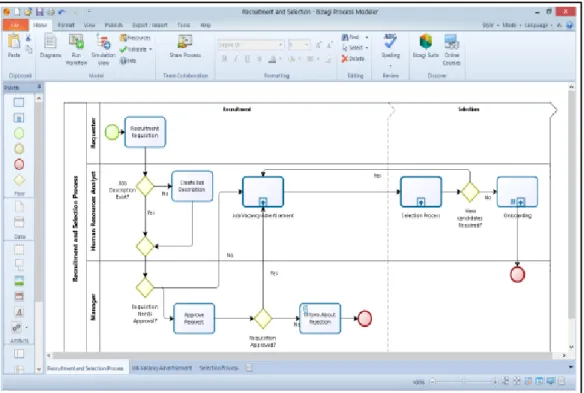The height and width of the screenshot is (393, 584).
Task: Click the zoom in plus button
Action: tap(495, 381)
